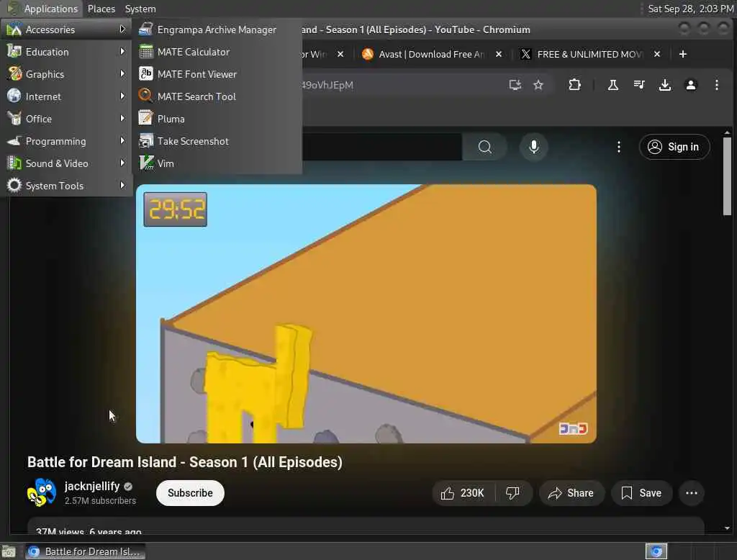The width and height of the screenshot is (737, 560).
Task: Open Chromium three-dot main menu
Action: 716,85
